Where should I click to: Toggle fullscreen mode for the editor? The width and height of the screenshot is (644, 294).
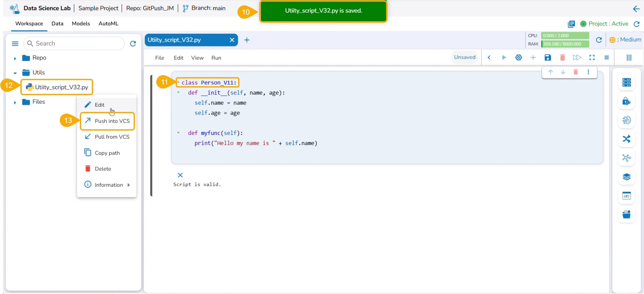tap(592, 58)
